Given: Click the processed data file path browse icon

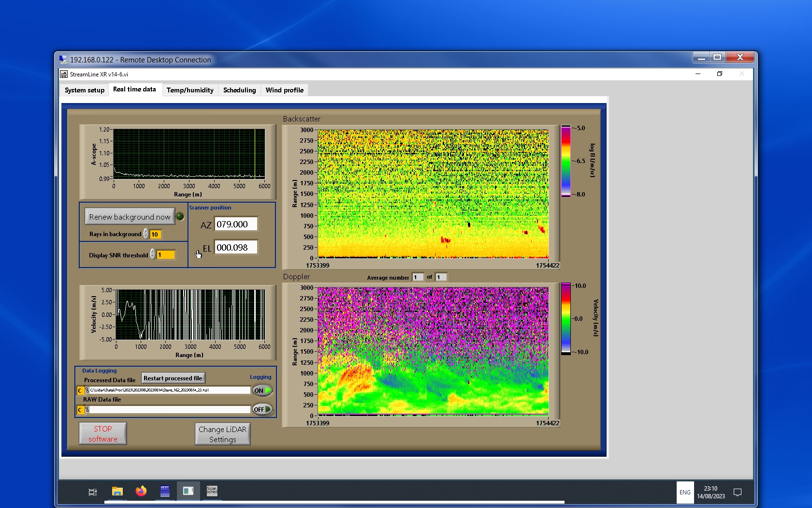Looking at the screenshot, I should tap(87, 390).
